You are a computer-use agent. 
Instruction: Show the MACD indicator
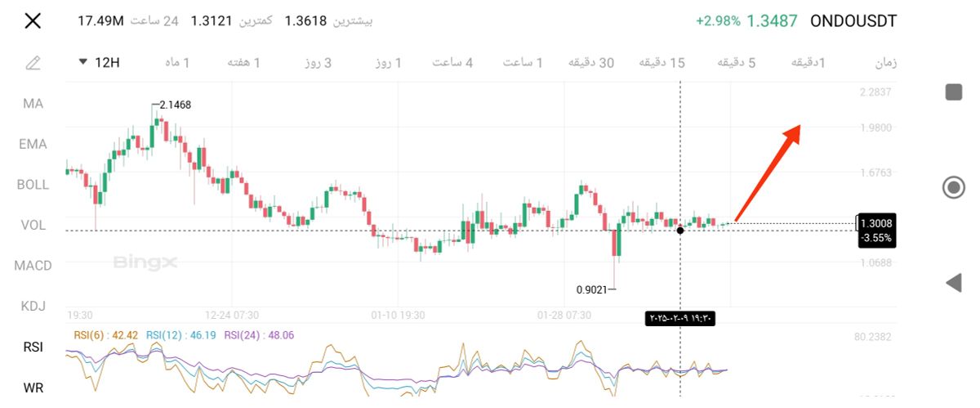33,266
